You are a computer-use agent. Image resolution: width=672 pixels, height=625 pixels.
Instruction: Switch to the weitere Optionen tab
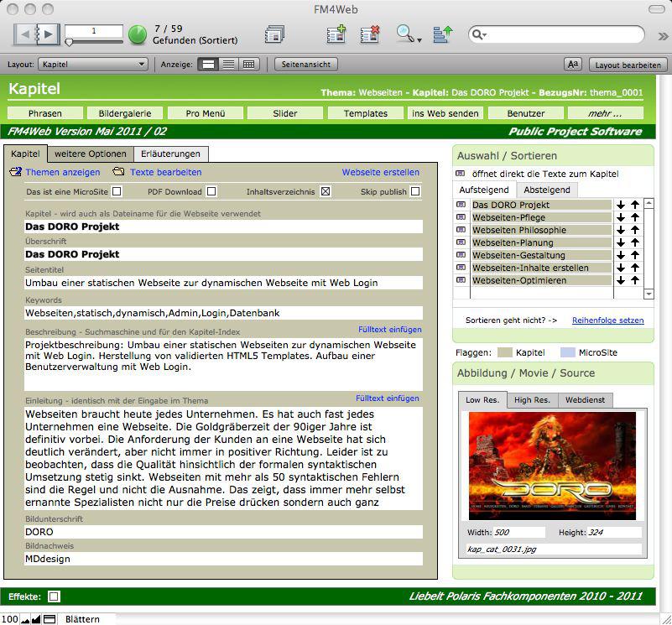[x=91, y=154]
